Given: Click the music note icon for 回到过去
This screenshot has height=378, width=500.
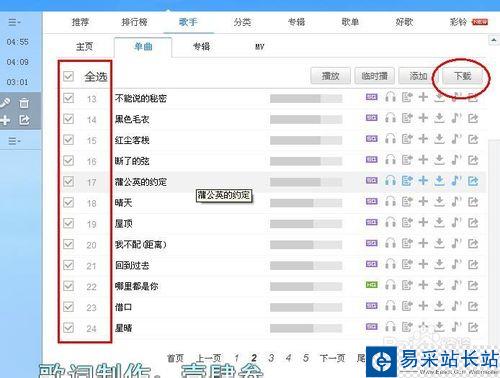Looking at the screenshot, I should click(x=456, y=264).
